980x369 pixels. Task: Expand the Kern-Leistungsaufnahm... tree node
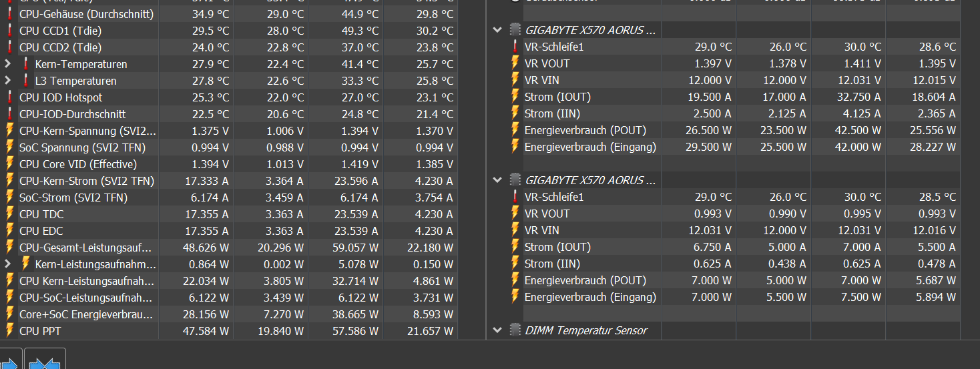click(7, 264)
